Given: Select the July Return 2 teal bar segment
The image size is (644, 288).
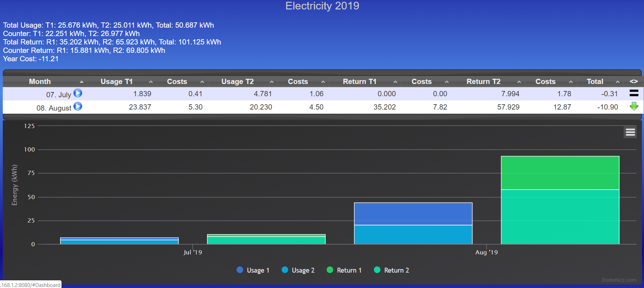Looking at the screenshot, I should 266,240.
